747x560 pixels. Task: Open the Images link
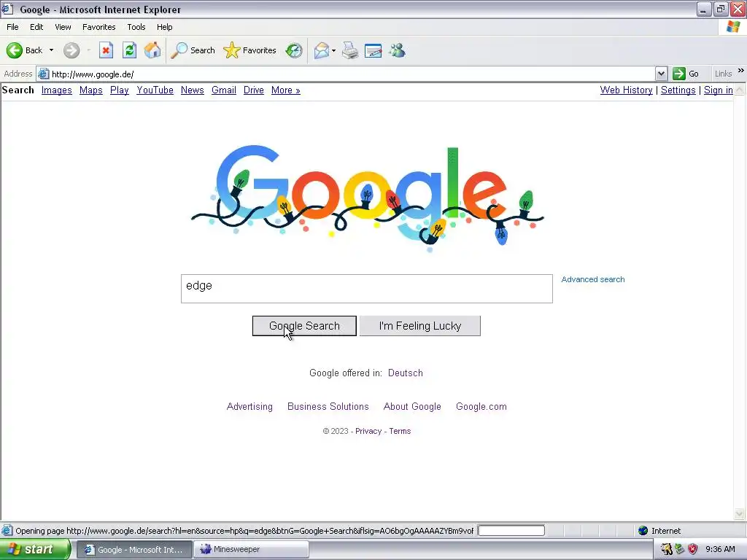(57, 90)
